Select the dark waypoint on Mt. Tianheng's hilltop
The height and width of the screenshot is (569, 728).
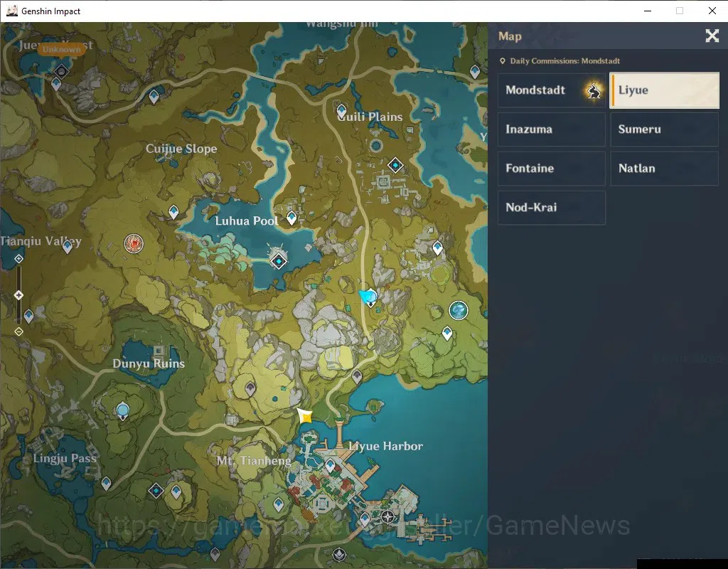(250, 388)
